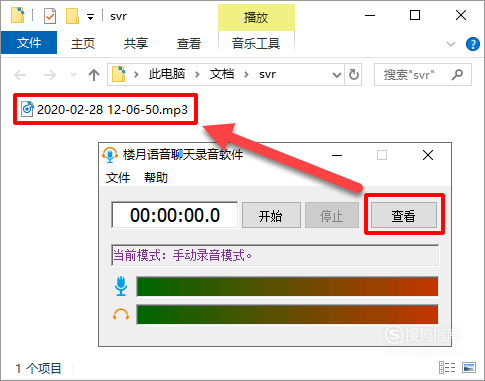Close the 楼月语音聊天录音软件 window

(428, 155)
